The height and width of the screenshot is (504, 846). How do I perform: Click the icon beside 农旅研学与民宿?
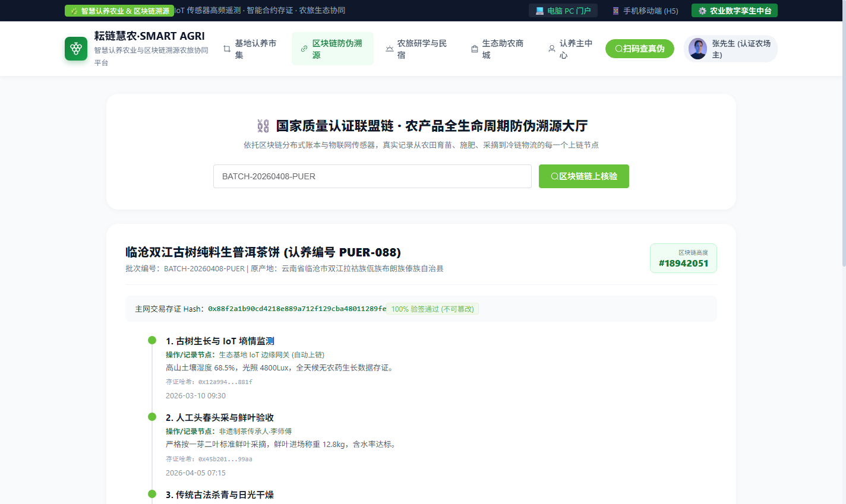[390, 49]
